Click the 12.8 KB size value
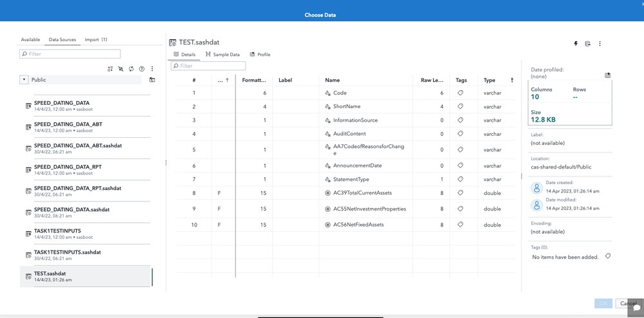 click(x=543, y=120)
